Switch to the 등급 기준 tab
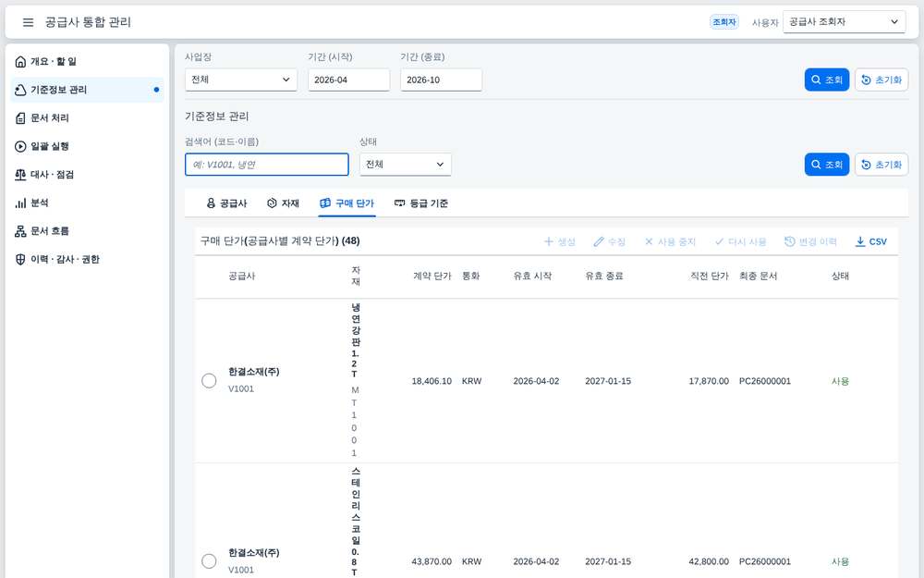 click(421, 203)
